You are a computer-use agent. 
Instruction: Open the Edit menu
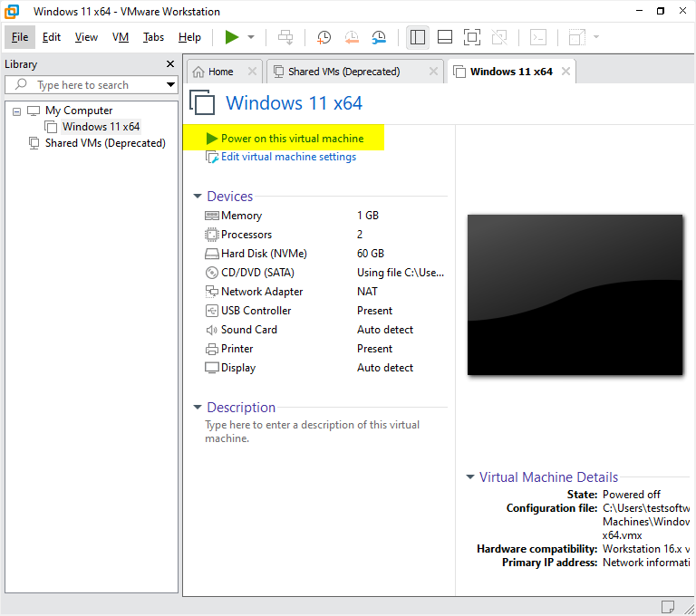pyautogui.click(x=52, y=37)
